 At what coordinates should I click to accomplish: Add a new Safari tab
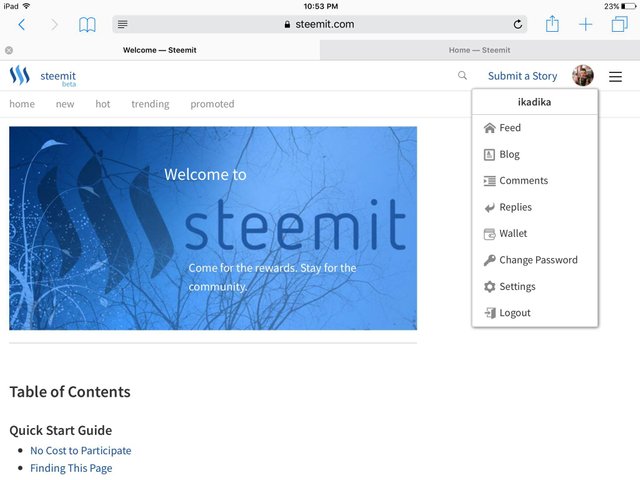point(585,24)
